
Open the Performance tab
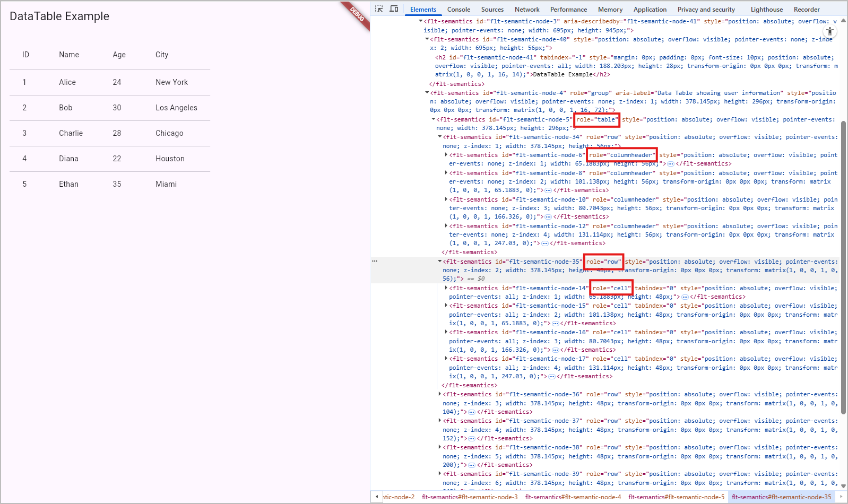(568, 10)
